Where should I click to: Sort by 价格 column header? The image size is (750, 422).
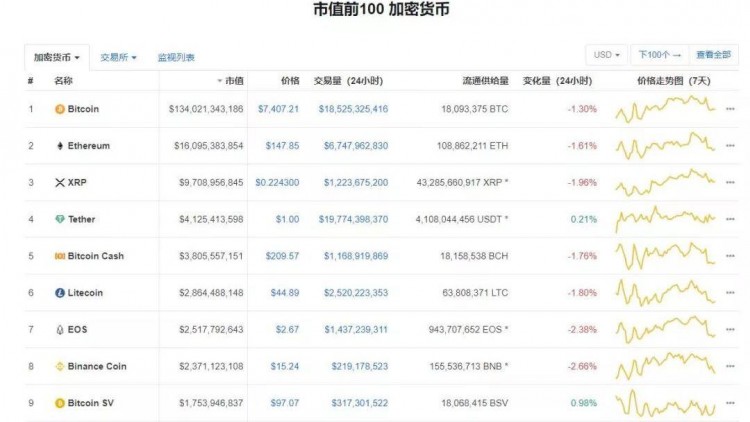290,81
